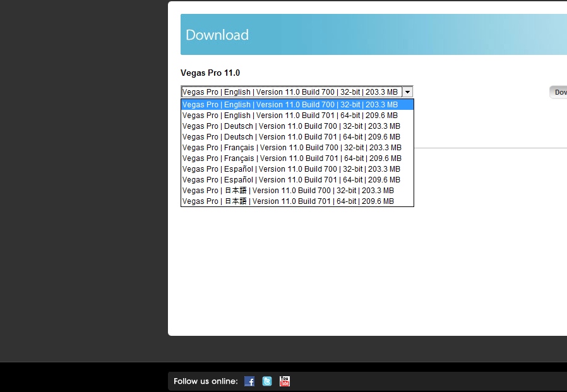Viewport: 567px width, 392px height.
Task: Click the partially visible Download button
Action: tap(558, 92)
